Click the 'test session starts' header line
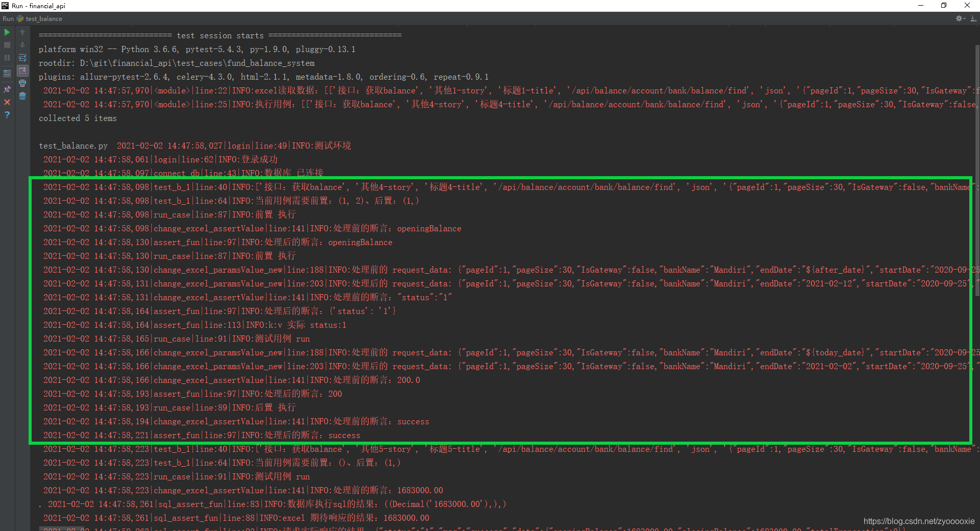Image resolution: width=980 pixels, height=531 pixels. click(x=220, y=36)
